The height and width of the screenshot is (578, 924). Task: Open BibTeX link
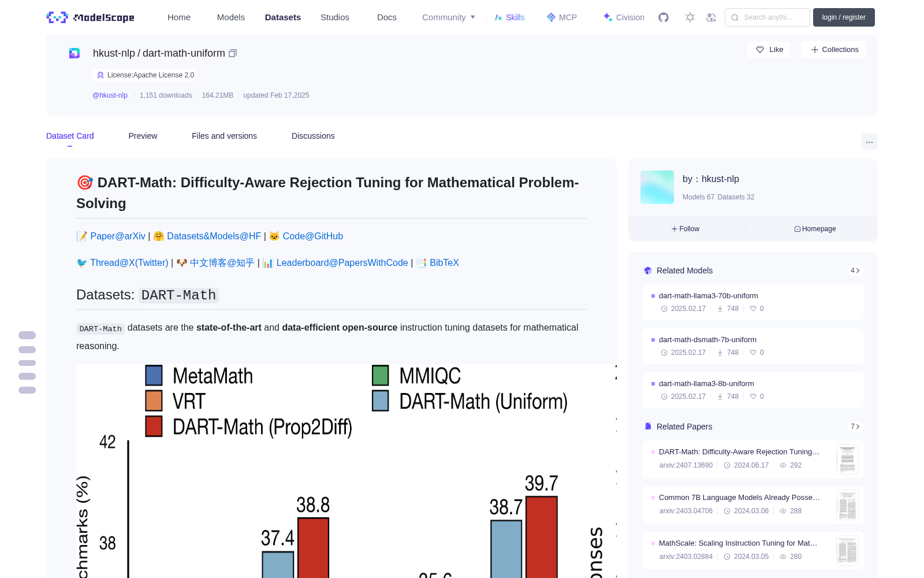[x=444, y=262]
